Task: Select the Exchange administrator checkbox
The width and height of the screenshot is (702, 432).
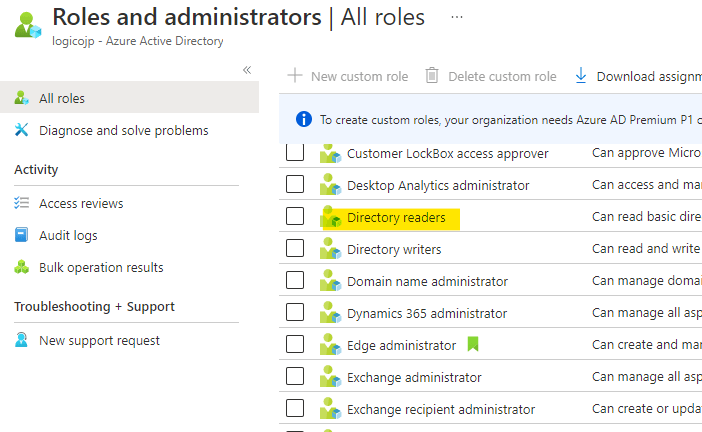Action: (295, 377)
